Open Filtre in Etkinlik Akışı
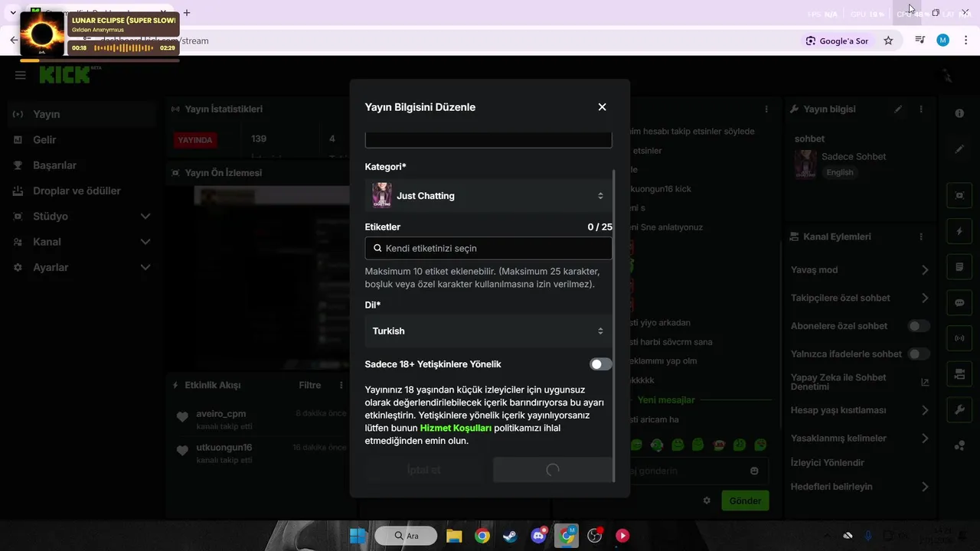Image resolution: width=980 pixels, height=551 pixels. 309,385
